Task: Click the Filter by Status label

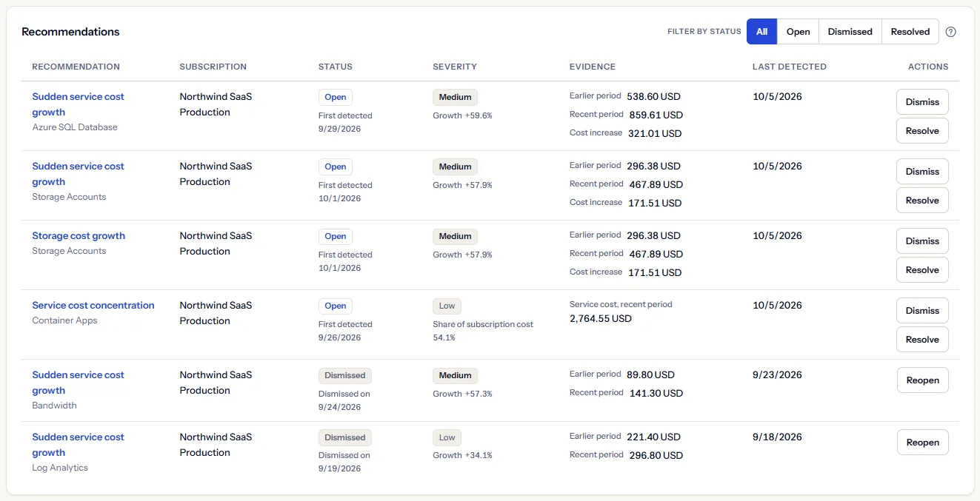Action: click(704, 32)
